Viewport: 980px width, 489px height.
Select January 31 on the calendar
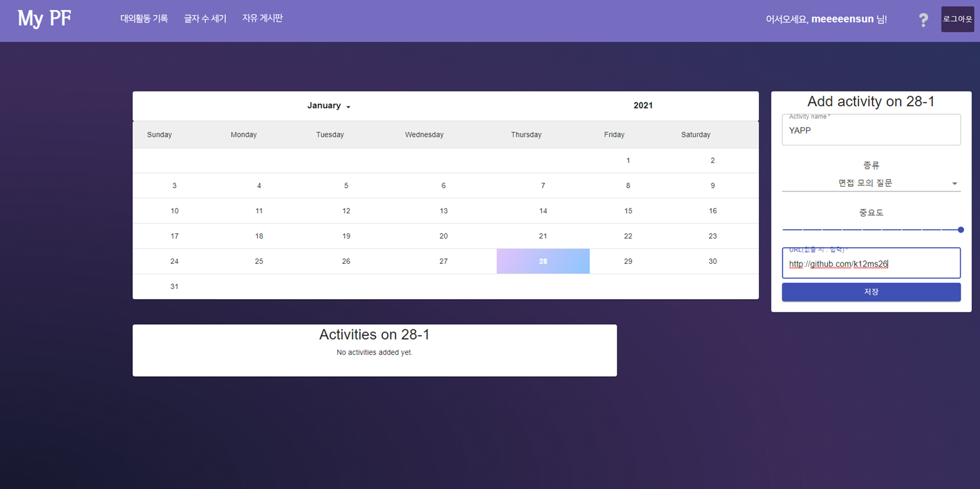point(174,286)
